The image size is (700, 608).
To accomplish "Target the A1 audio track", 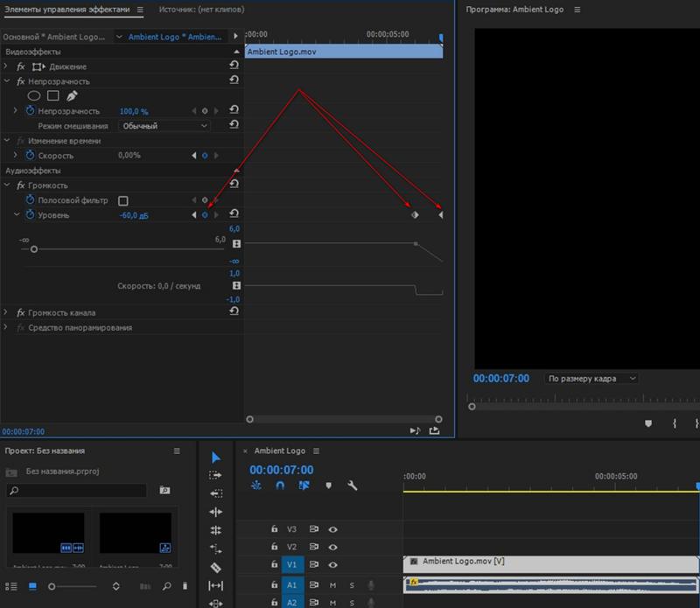I will coord(292,584).
